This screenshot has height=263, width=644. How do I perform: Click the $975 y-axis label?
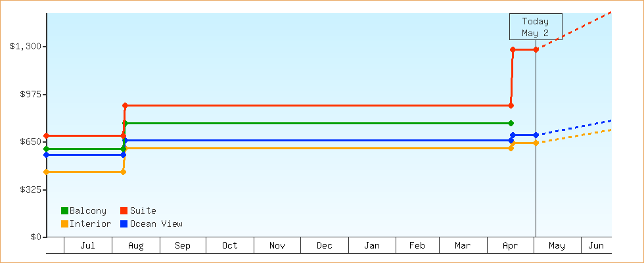pyautogui.click(x=30, y=94)
